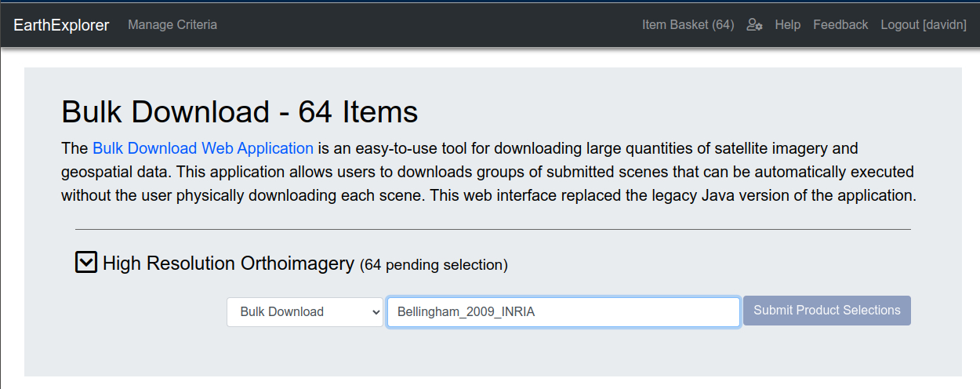Image resolution: width=980 pixels, height=389 pixels.
Task: Click the horizontal divider above Orthoimagery section
Action: coord(492,230)
